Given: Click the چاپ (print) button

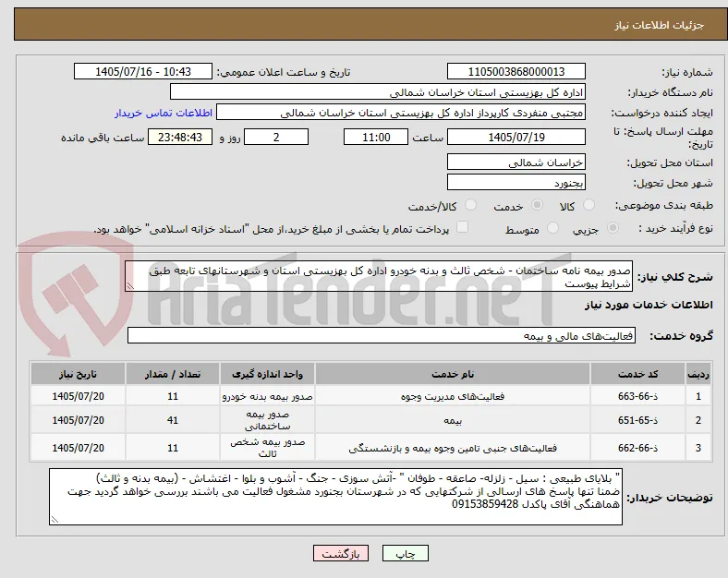Looking at the screenshot, I should pyautogui.click(x=405, y=553).
